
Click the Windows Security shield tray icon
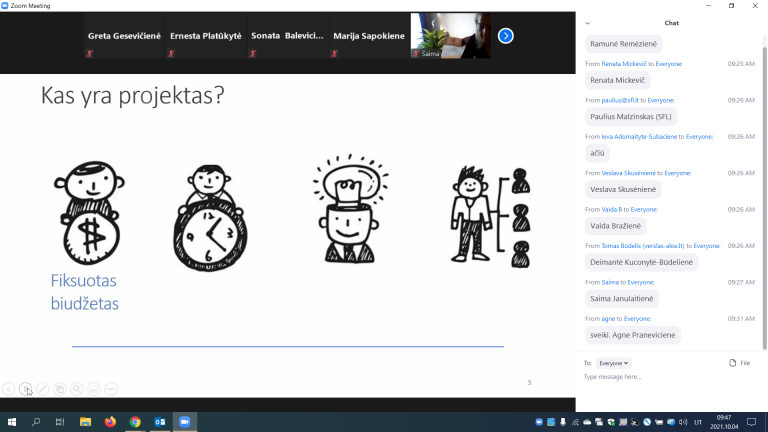pyautogui.click(x=611, y=422)
